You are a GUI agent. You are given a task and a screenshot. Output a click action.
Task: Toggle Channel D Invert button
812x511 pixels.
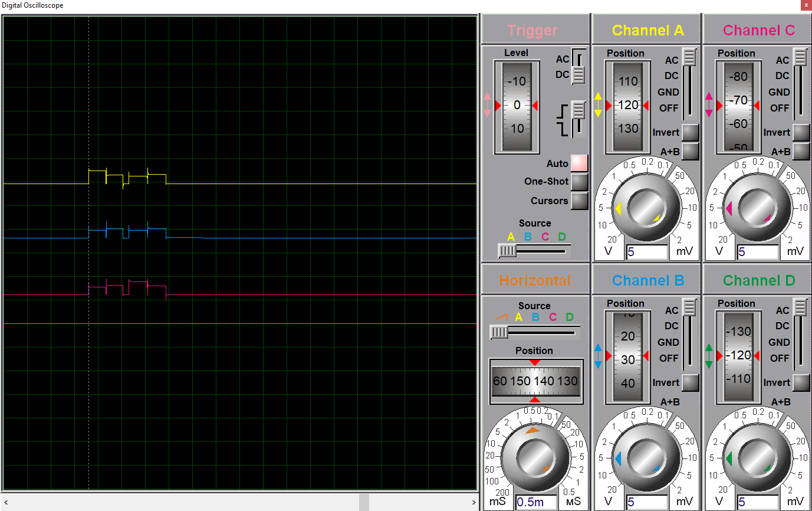(x=801, y=382)
